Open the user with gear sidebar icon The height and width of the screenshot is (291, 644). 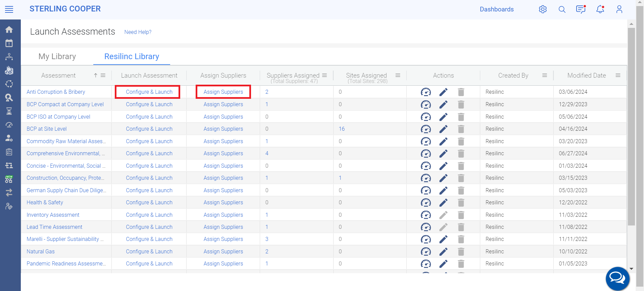click(9, 138)
